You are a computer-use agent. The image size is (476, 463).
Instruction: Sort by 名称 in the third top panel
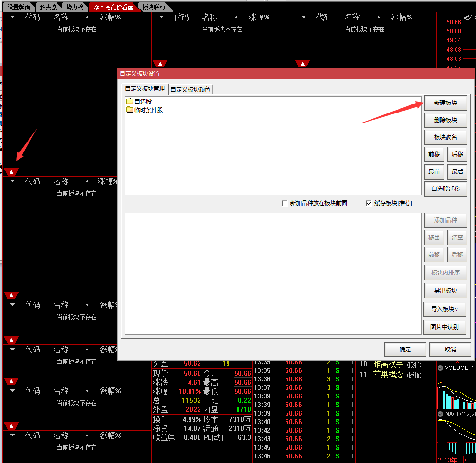coord(352,17)
